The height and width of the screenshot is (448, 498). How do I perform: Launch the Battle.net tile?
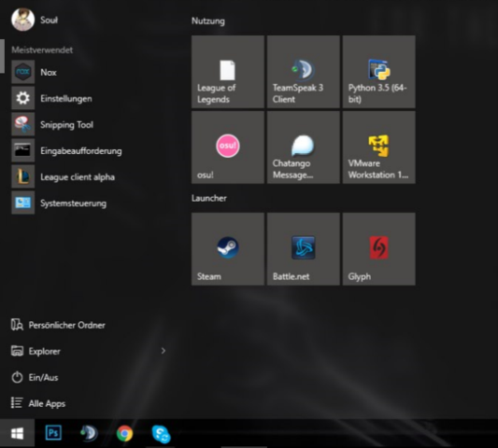click(x=304, y=249)
